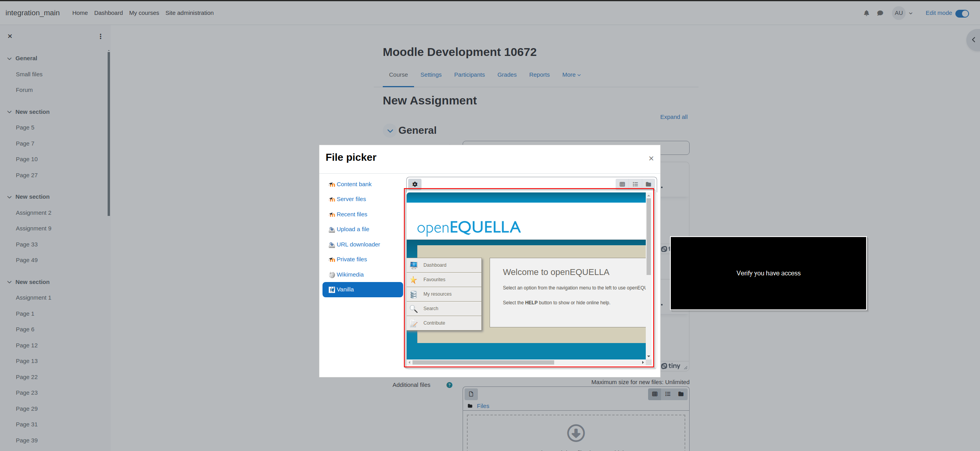This screenshot has width=980, height=451.
Task: Show Additional files as detailed list
Action: coord(668,394)
